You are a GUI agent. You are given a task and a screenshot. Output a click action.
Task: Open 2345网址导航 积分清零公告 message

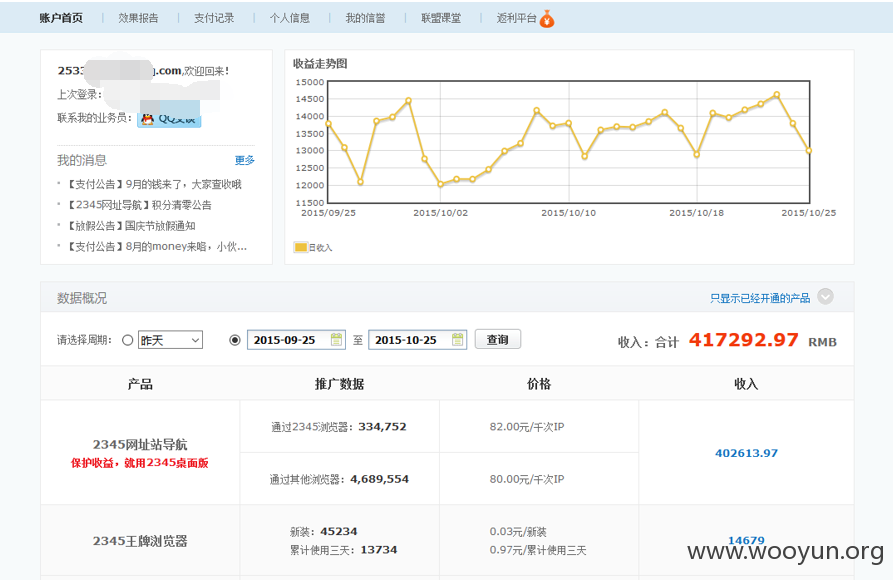point(139,205)
